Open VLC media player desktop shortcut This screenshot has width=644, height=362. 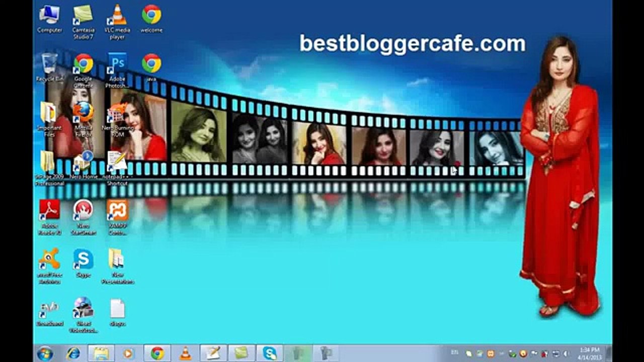click(x=117, y=22)
